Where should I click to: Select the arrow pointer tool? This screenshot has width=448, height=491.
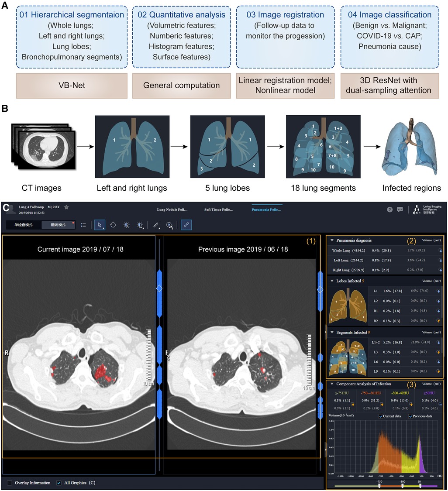pos(100,225)
